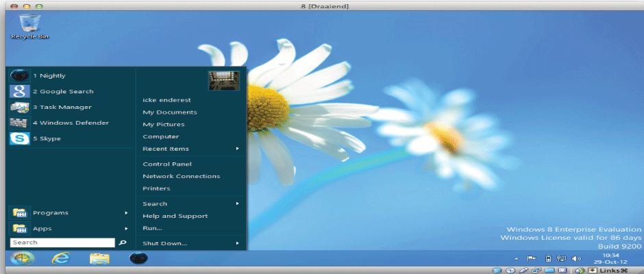Click the Start orb button on taskbar
644x274 pixels.
(x=22, y=258)
